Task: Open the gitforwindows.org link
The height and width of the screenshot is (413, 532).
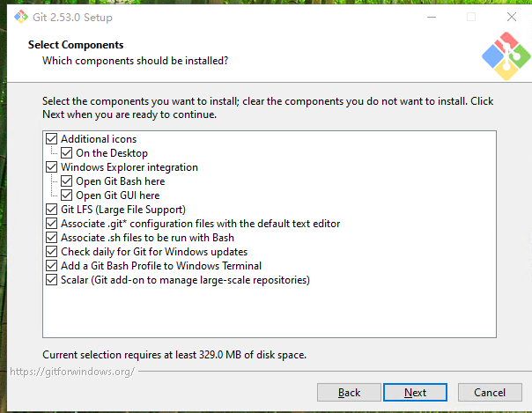Action: point(71,372)
